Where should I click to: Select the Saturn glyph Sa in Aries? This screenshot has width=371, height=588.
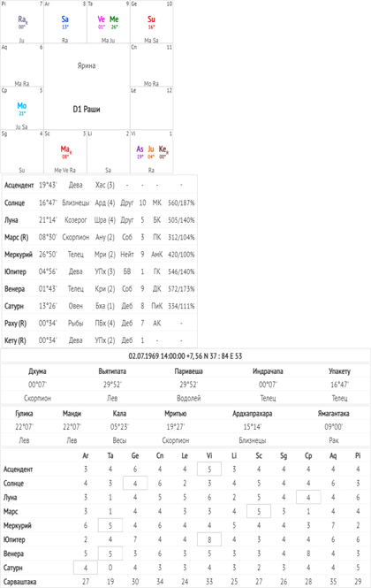point(64,19)
